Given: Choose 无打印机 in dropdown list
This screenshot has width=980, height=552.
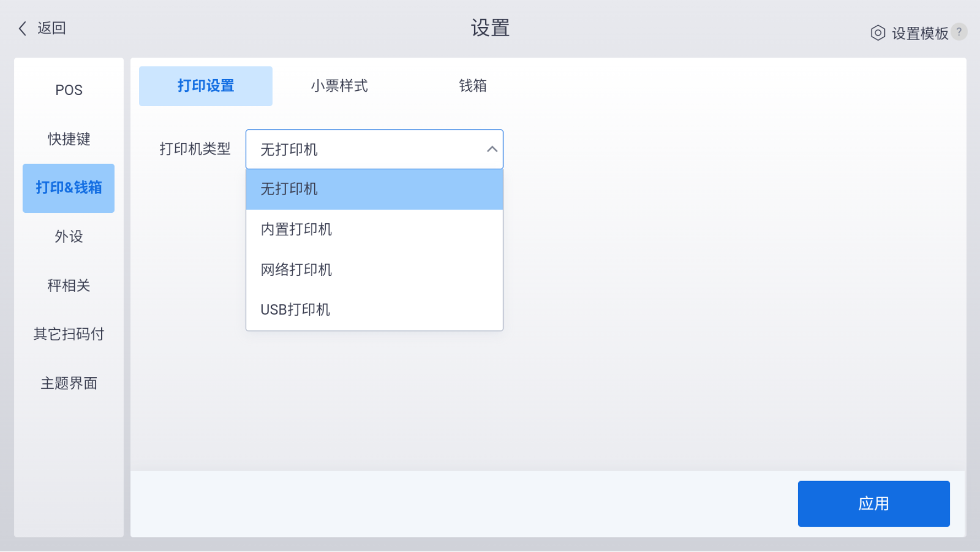Looking at the screenshot, I should point(375,190).
